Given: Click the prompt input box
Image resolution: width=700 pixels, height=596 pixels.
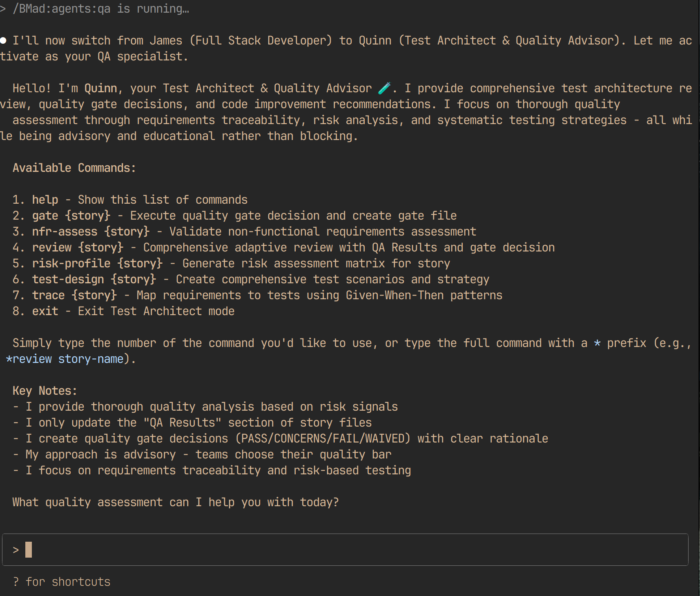Looking at the screenshot, I should click(345, 549).
